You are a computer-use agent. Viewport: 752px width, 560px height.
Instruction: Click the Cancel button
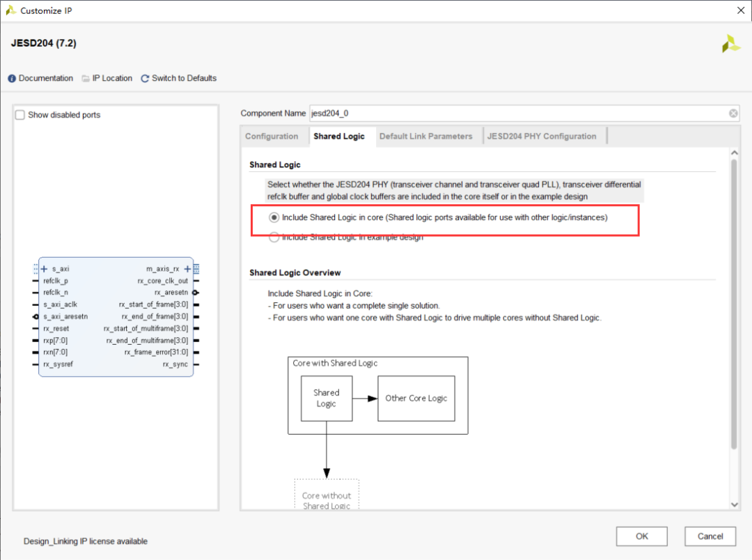710,536
